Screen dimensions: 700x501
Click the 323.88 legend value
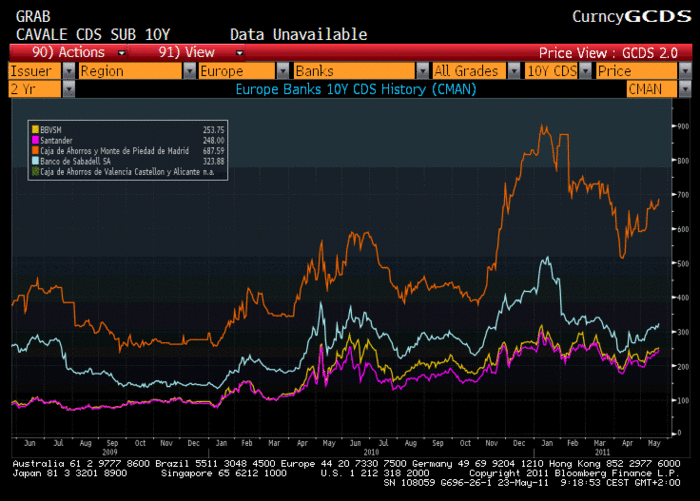click(213, 161)
